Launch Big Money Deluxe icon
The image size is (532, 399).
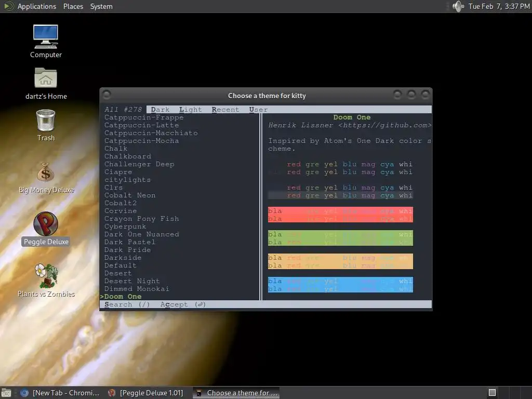(x=46, y=172)
